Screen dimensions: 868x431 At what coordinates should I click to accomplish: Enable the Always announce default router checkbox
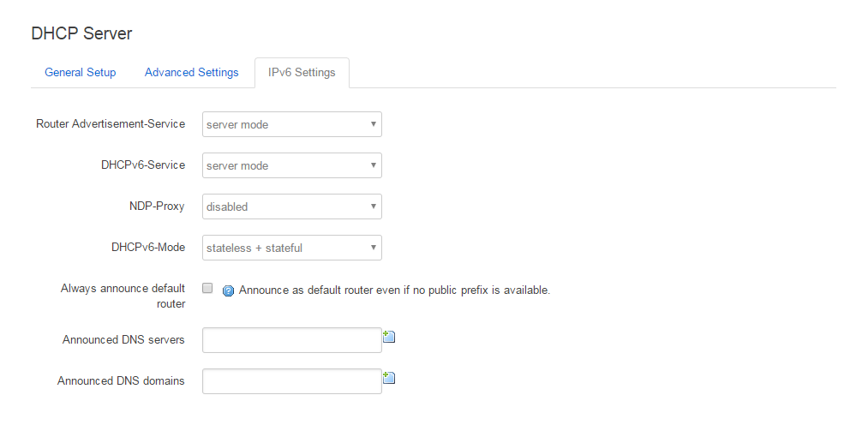[x=207, y=289]
